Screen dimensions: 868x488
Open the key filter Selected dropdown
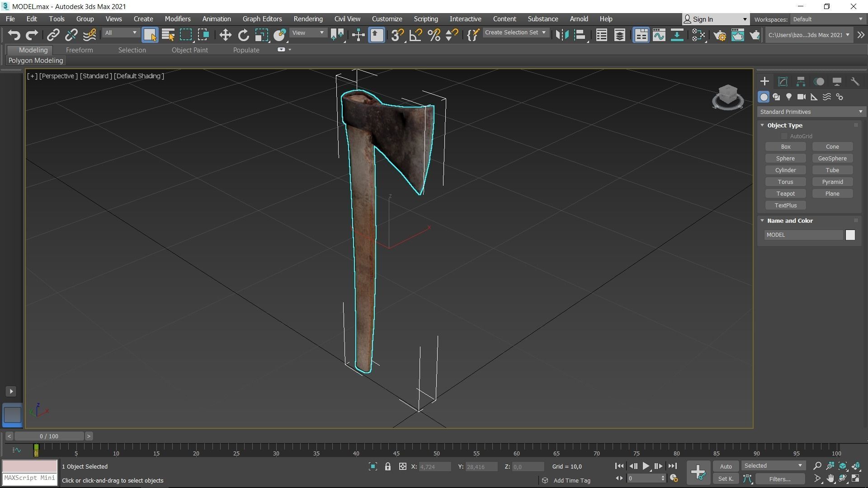click(x=773, y=466)
